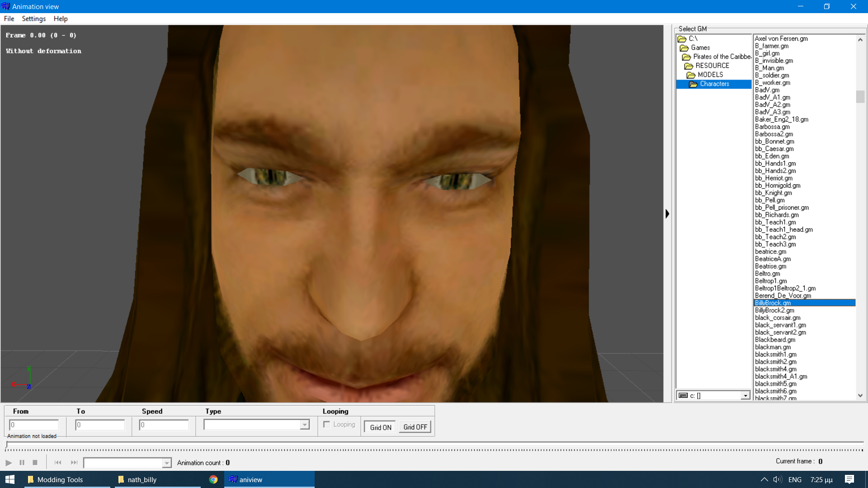Jump to previous animation
The width and height of the screenshot is (868, 488).
point(58,463)
